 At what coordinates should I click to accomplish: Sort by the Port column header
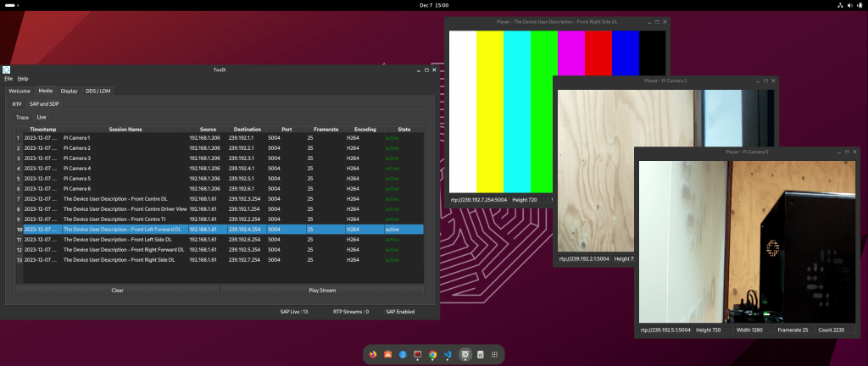(287, 130)
